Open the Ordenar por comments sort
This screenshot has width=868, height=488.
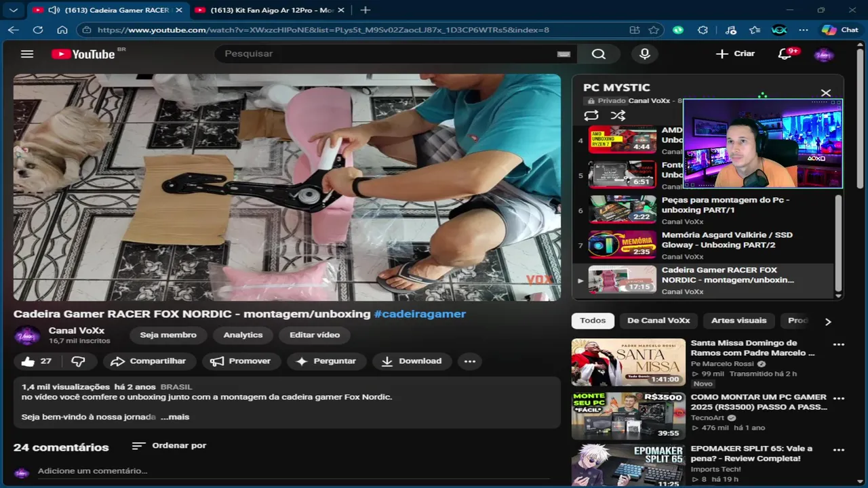point(169,446)
